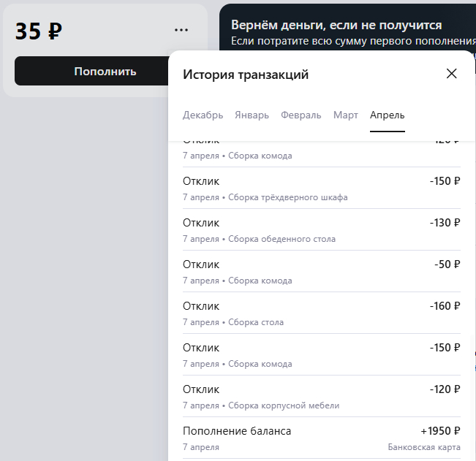Open the Сборка трёхдверного шкафа transaction

point(321,188)
